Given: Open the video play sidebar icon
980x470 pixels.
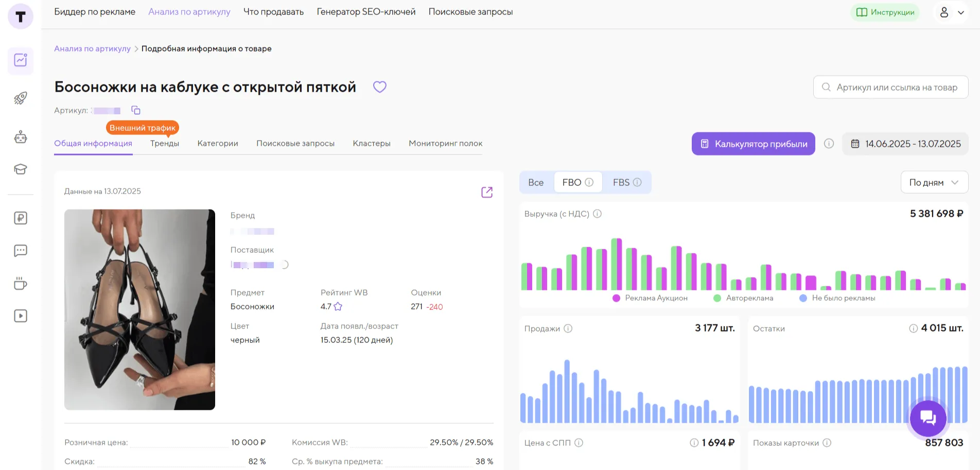Looking at the screenshot, I should 21,316.
